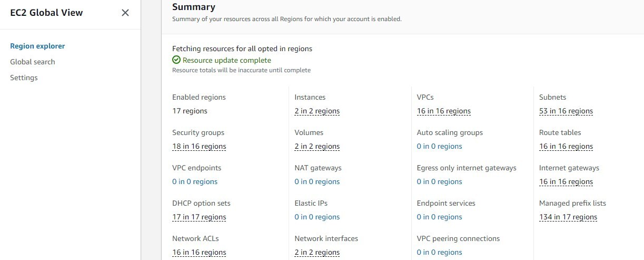
Task: Open Network interfaces "2 in 2 regions"
Action: tap(317, 253)
